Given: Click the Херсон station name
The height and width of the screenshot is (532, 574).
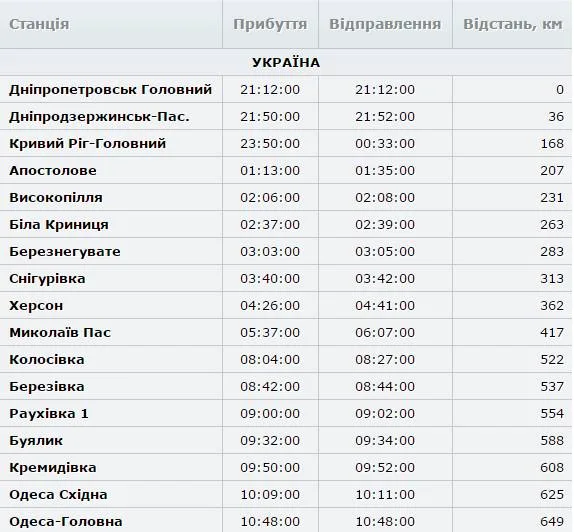Looking at the screenshot, I should point(36,305).
